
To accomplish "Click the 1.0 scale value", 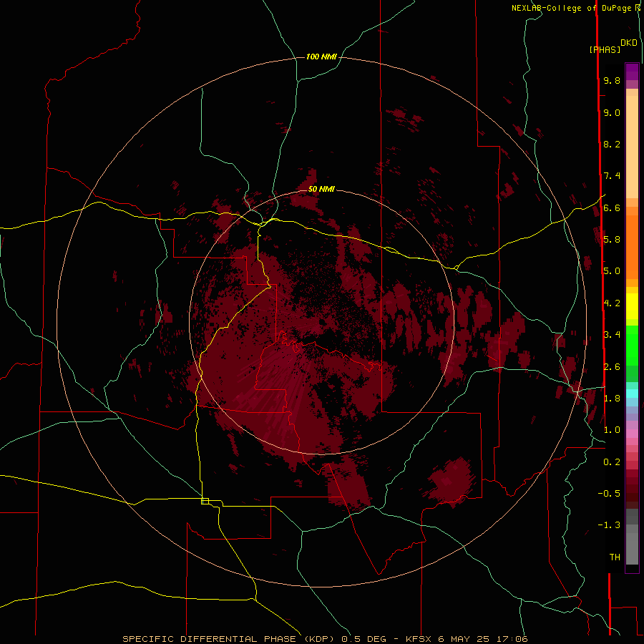I will [612, 429].
